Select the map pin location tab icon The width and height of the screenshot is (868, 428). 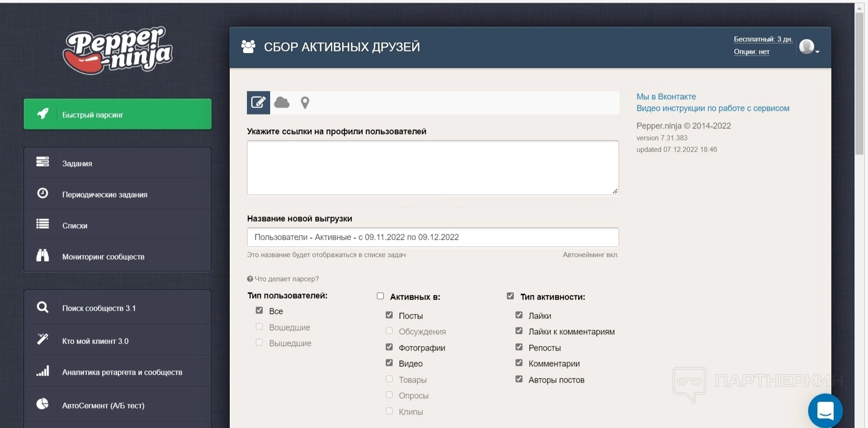(x=305, y=102)
